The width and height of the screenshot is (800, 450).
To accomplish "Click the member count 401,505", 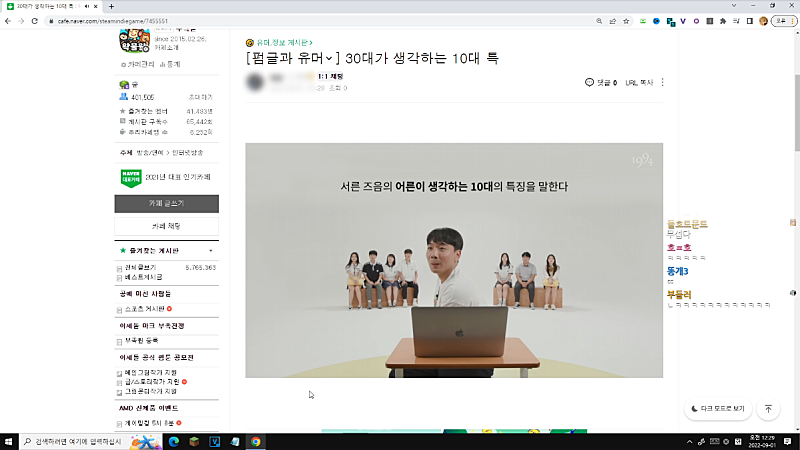I will coord(142,97).
